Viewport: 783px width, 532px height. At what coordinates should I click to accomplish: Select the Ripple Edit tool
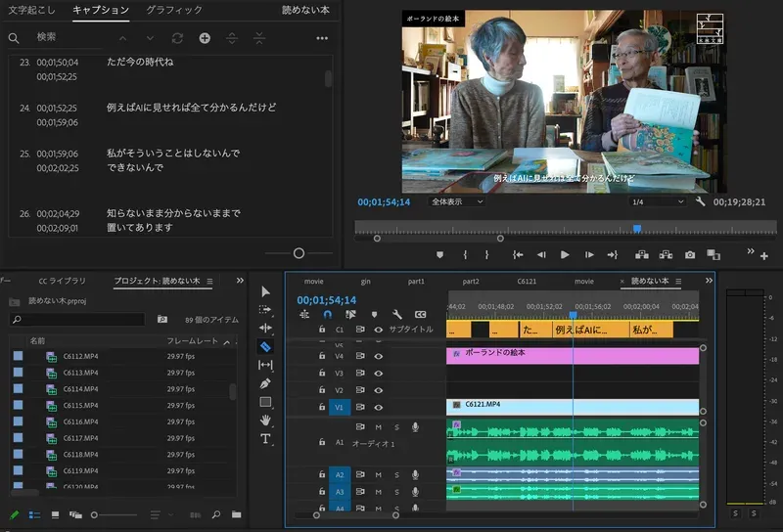pos(265,328)
